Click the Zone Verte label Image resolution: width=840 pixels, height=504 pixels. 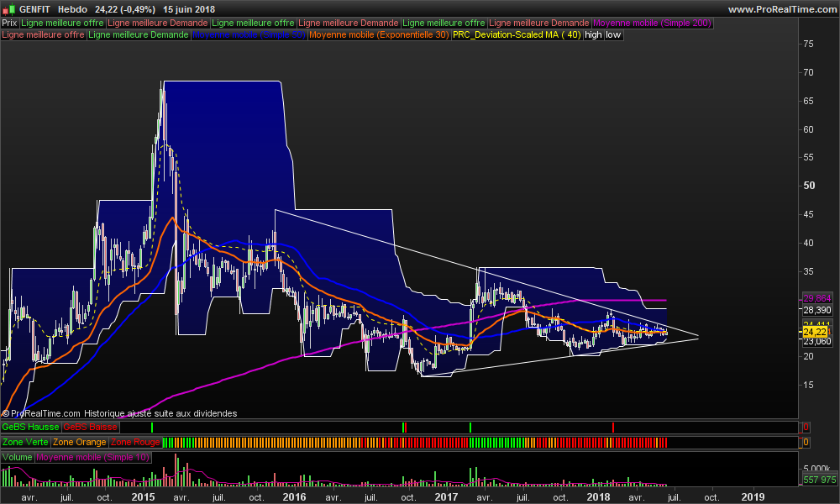25,442
